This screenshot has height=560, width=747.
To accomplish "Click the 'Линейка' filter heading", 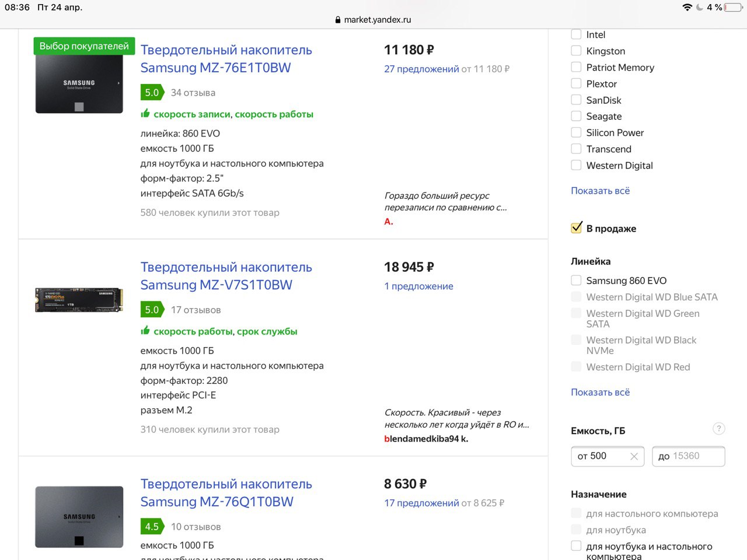I will click(x=591, y=261).
